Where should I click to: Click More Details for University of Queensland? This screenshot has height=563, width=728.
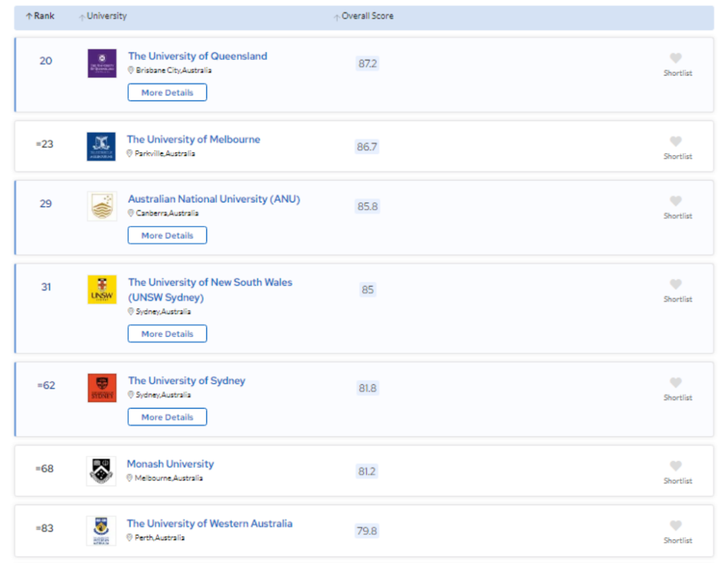pyautogui.click(x=167, y=92)
